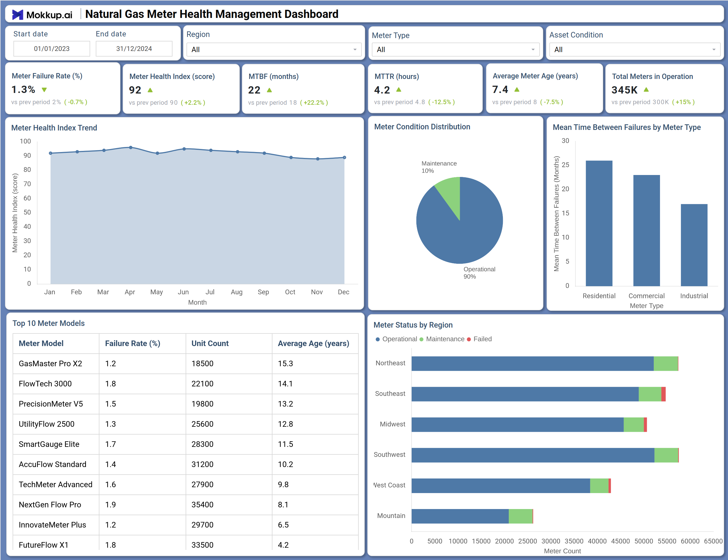Click the Meter Health Index up-trend arrow

point(150,90)
